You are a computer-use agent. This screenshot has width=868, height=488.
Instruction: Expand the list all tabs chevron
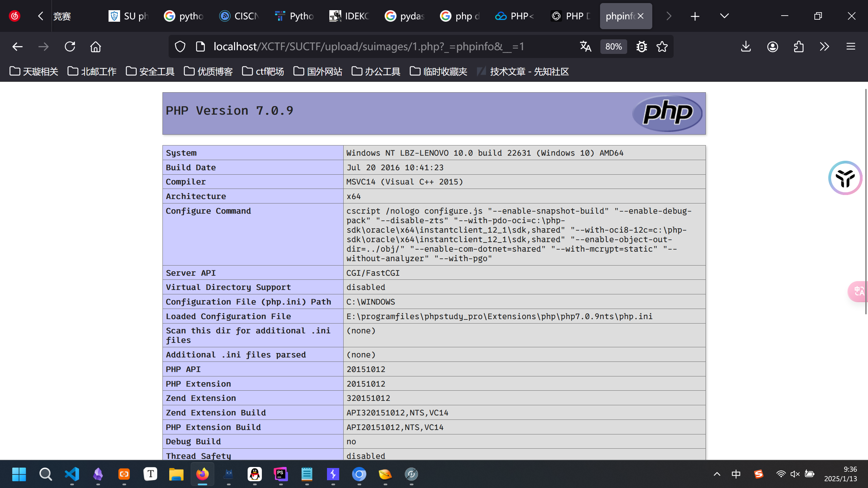724,16
